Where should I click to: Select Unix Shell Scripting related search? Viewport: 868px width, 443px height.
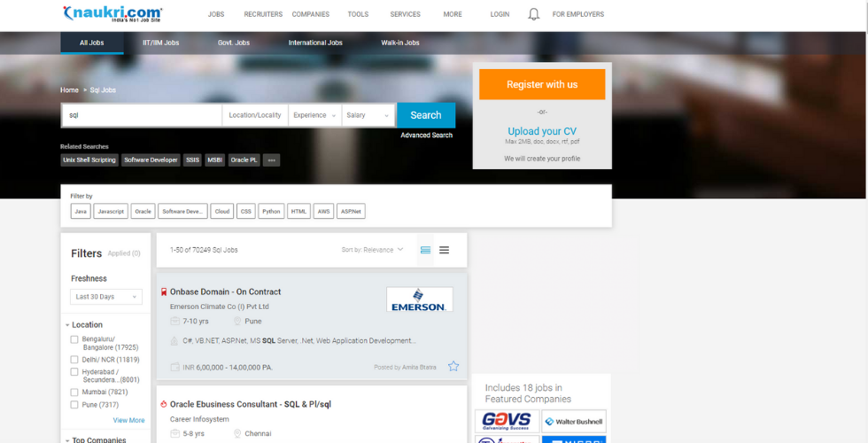click(x=89, y=160)
